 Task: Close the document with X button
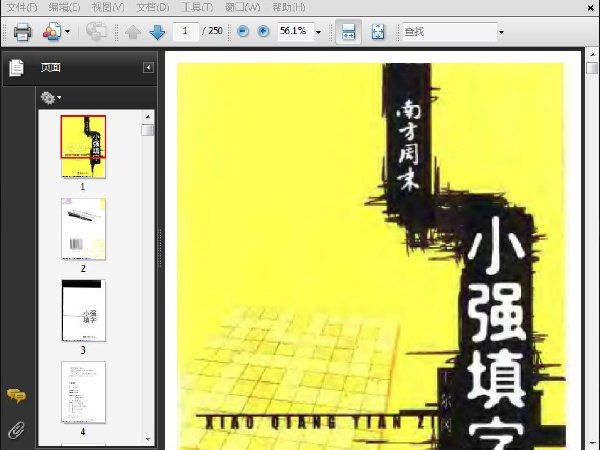point(591,7)
